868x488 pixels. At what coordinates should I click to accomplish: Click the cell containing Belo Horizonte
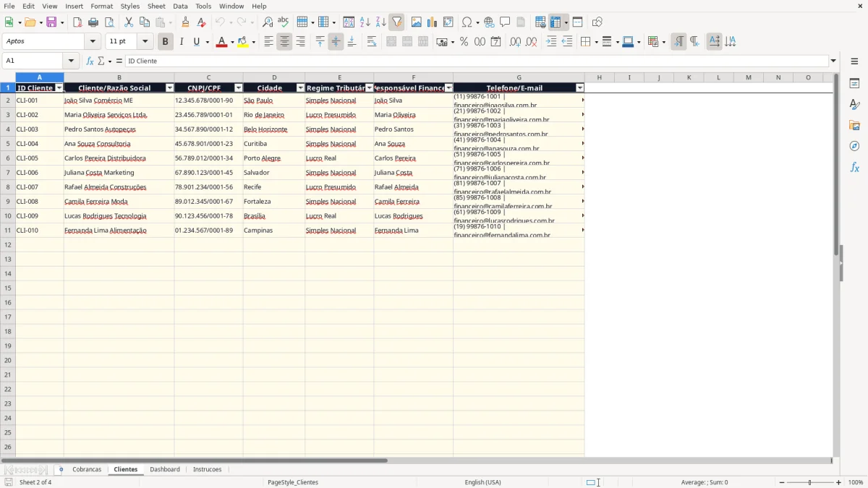[x=274, y=129]
